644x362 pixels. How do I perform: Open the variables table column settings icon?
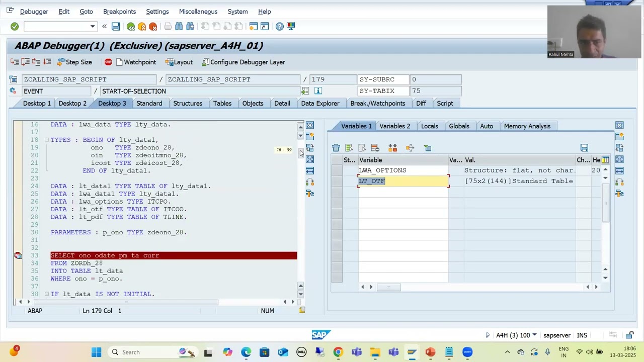tap(605, 160)
